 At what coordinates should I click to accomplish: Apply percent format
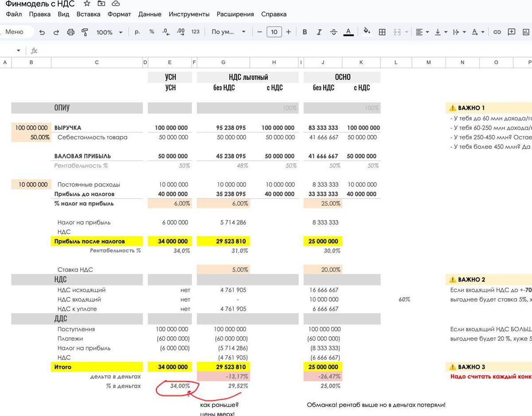pyautogui.click(x=152, y=32)
